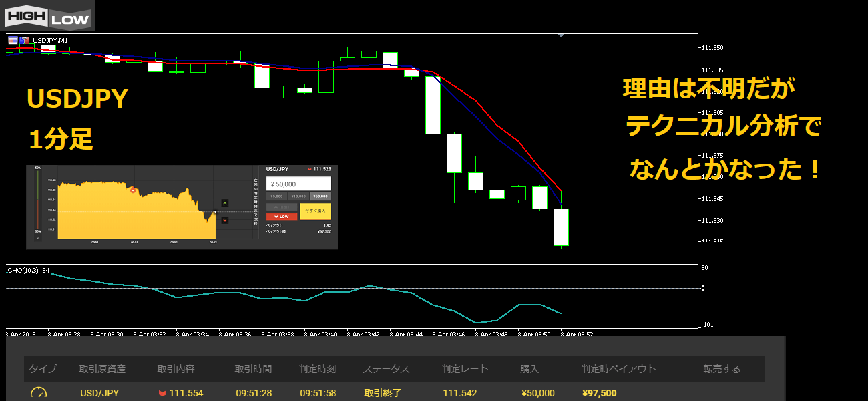This screenshot has height=401, width=868.
Task: Click the speedometer type icon in trade row
Action: pyautogui.click(x=39, y=393)
